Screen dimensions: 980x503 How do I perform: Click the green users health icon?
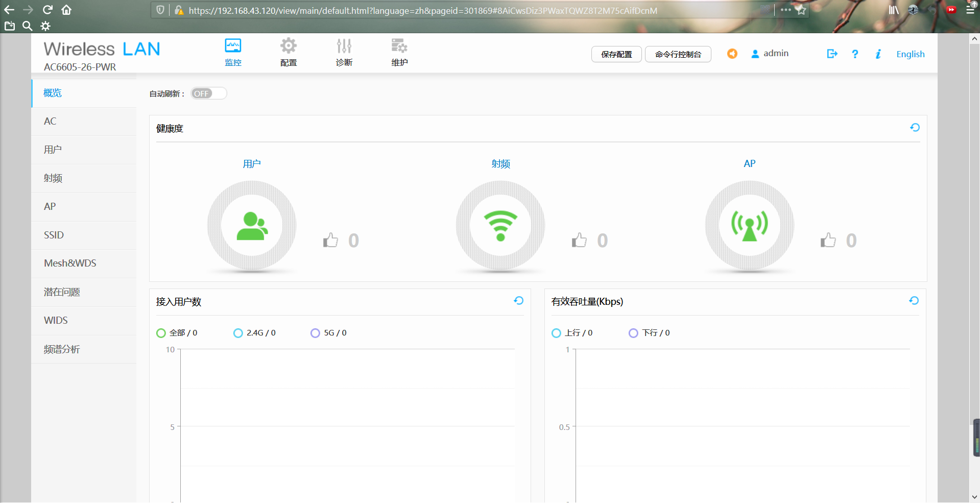click(x=252, y=226)
